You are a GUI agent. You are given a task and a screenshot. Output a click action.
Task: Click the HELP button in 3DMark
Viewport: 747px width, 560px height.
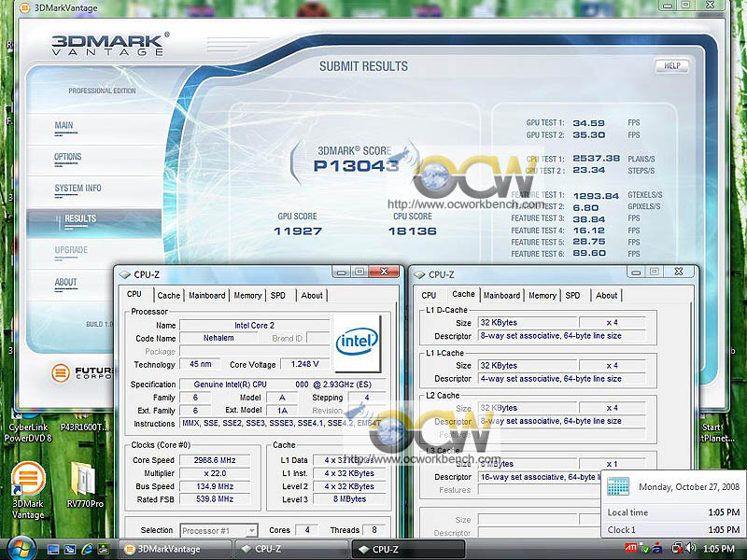(x=672, y=65)
